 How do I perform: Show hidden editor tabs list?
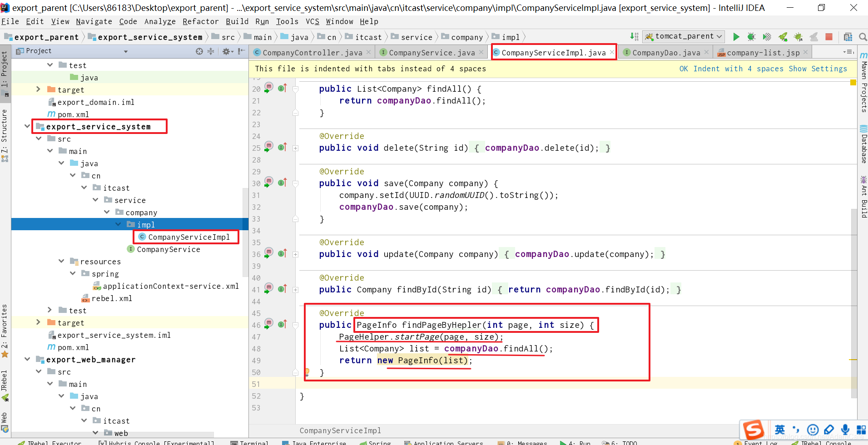(848, 52)
